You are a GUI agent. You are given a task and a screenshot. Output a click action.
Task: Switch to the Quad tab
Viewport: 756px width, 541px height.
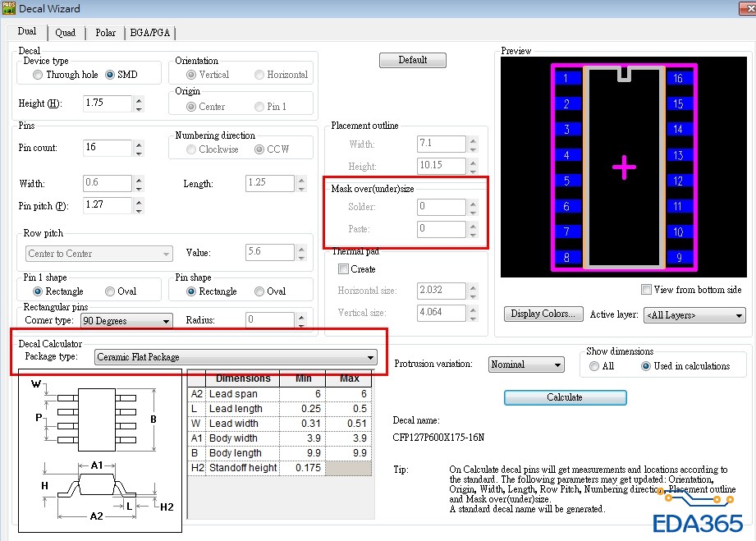point(66,33)
